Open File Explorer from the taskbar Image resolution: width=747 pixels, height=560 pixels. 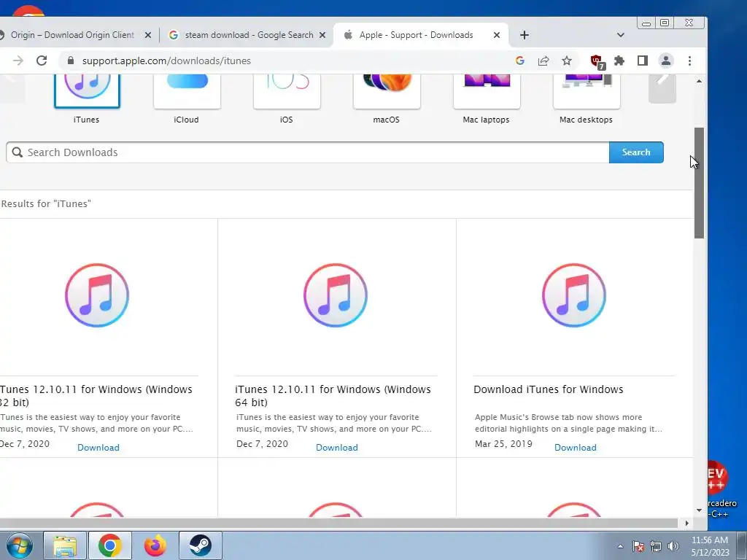[65, 545]
